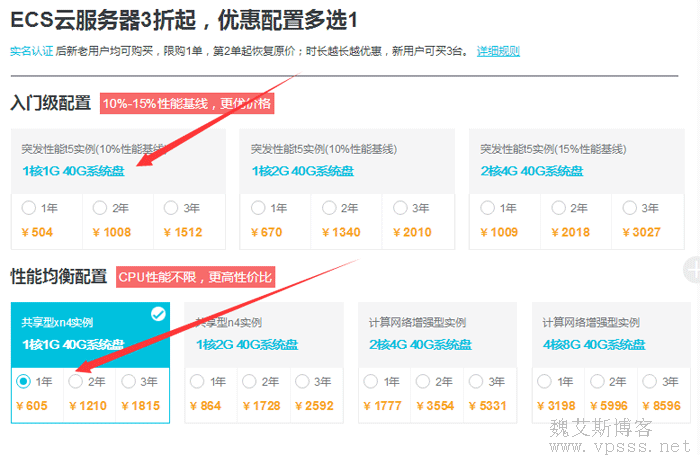
Task: Open the 详细规则 link
Action: tap(497, 51)
